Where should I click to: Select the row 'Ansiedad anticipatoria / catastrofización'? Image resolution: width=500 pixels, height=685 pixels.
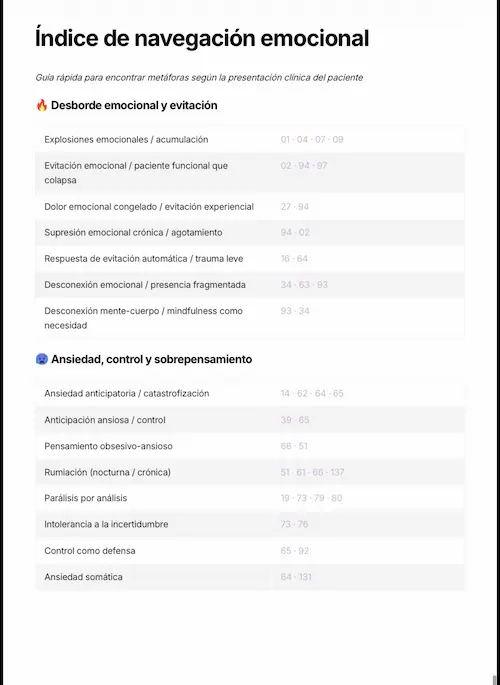coord(250,393)
